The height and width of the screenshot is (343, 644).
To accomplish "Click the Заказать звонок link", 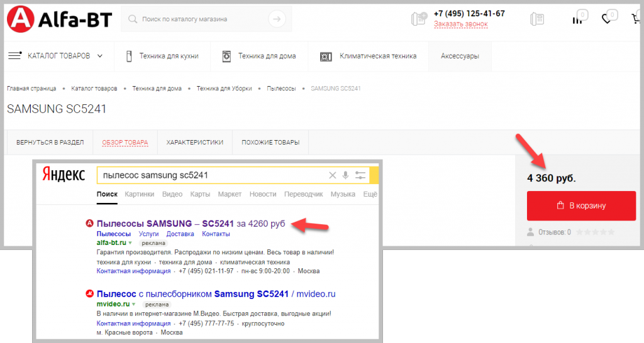I will click(x=460, y=24).
